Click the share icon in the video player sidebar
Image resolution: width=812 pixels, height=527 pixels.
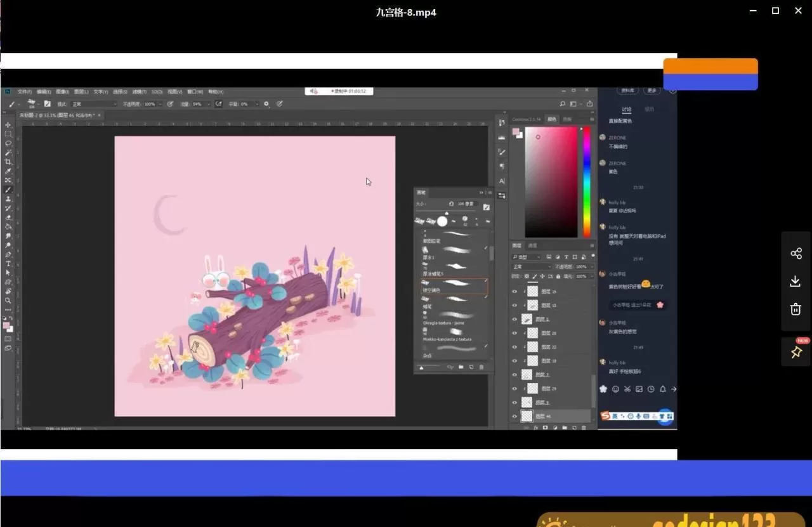(x=796, y=254)
